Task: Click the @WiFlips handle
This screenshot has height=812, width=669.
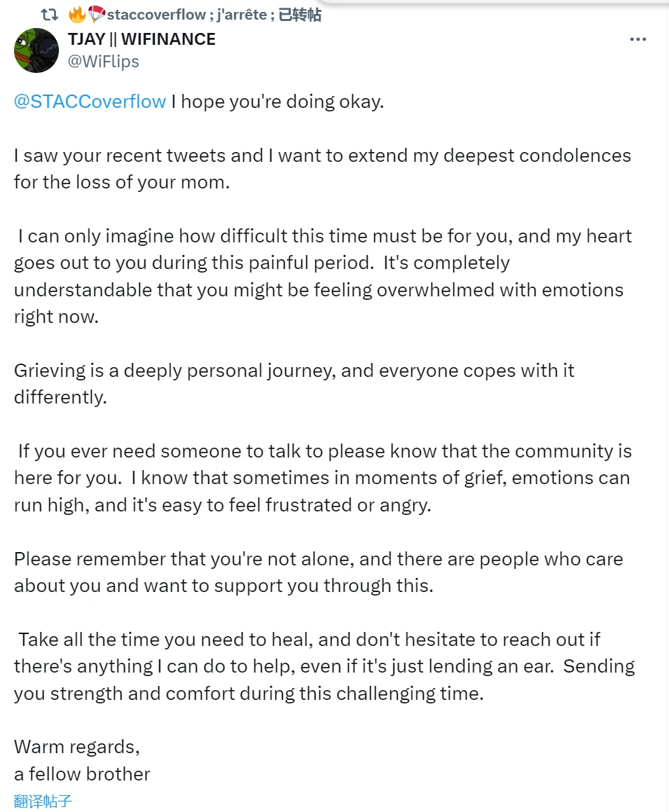Action: pyautogui.click(x=104, y=62)
